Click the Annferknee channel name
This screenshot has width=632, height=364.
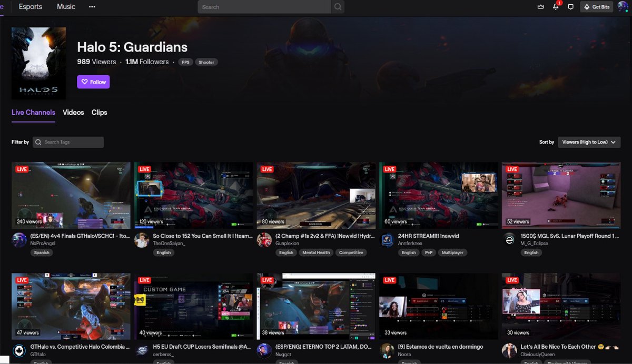tap(411, 244)
